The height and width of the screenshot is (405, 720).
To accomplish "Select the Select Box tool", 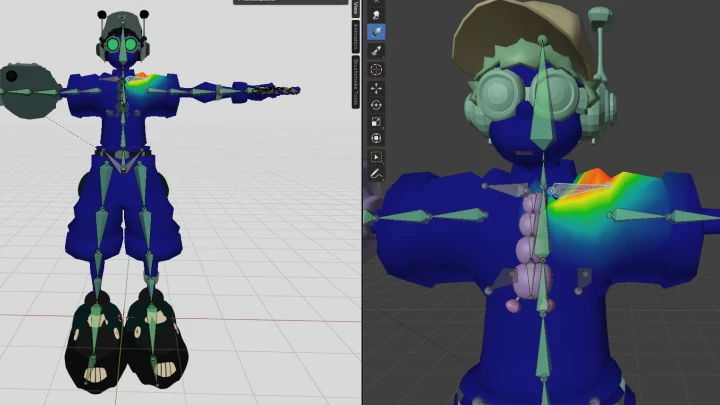I will point(376,157).
